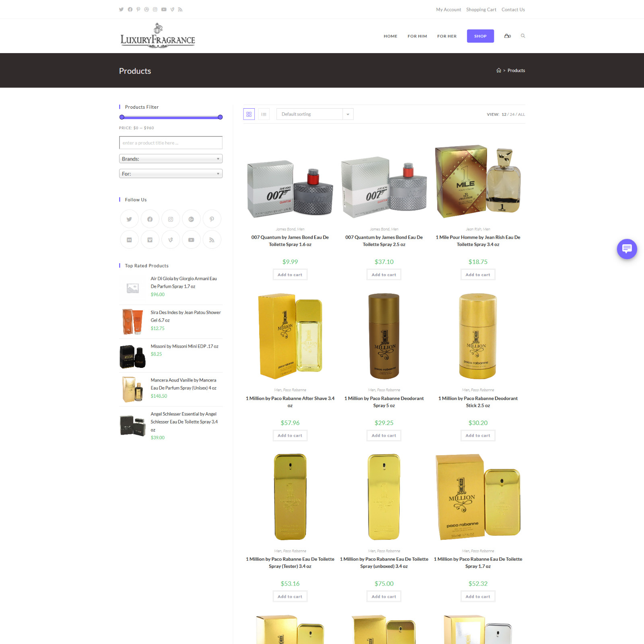Viewport: 644px width, 644px height.
Task: Click Flickr circle under Follow Us
Action: [129, 240]
